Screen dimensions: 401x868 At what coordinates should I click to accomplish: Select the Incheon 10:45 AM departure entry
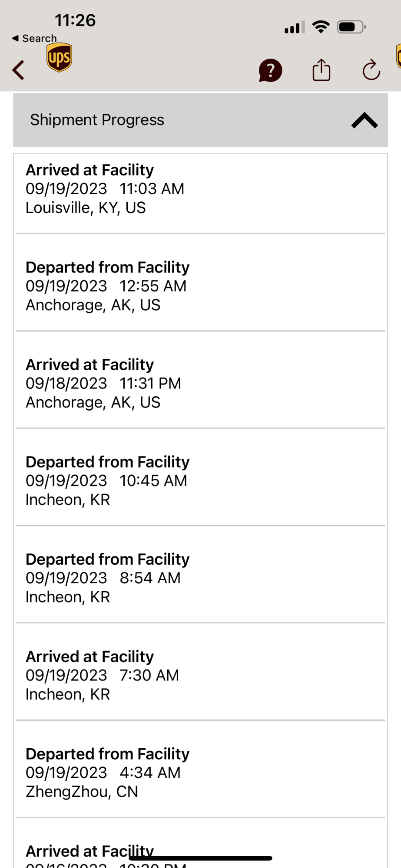pos(200,480)
